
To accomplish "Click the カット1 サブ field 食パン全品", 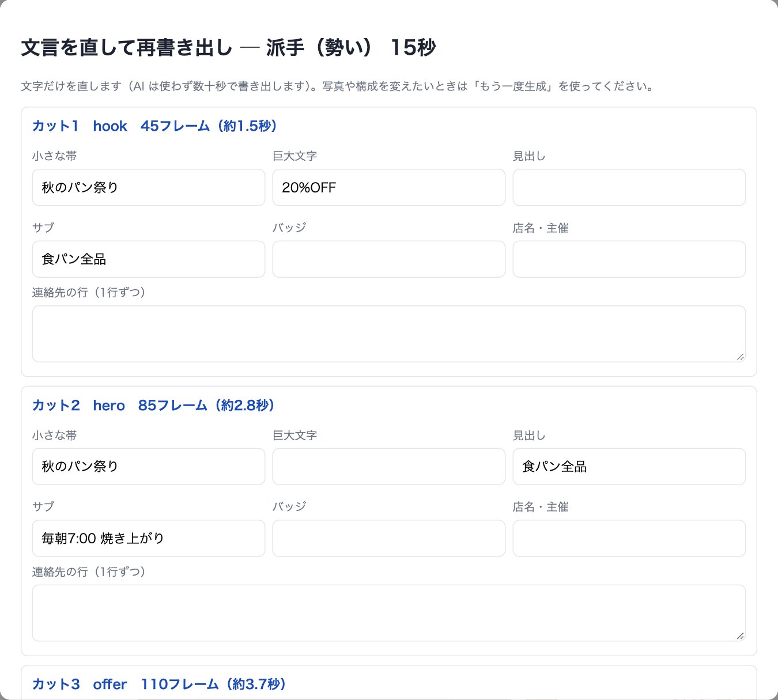I will [149, 259].
